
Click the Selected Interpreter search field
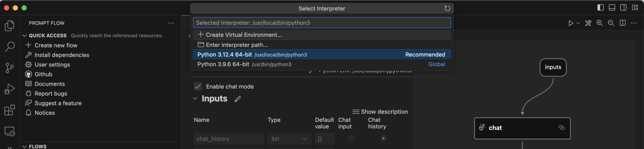coord(321,23)
